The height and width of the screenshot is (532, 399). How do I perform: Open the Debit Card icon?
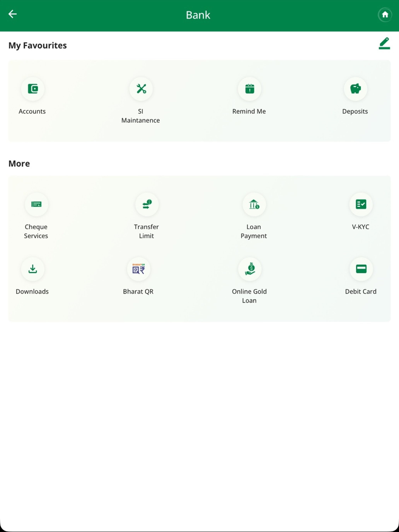pyautogui.click(x=361, y=269)
